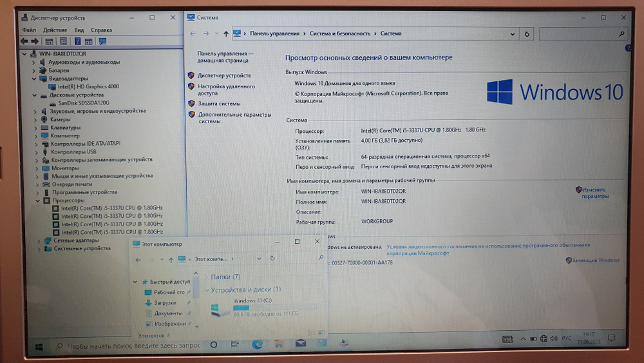644x363 pixels.
Task: Open Загрузки in quick access
Action: click(165, 303)
